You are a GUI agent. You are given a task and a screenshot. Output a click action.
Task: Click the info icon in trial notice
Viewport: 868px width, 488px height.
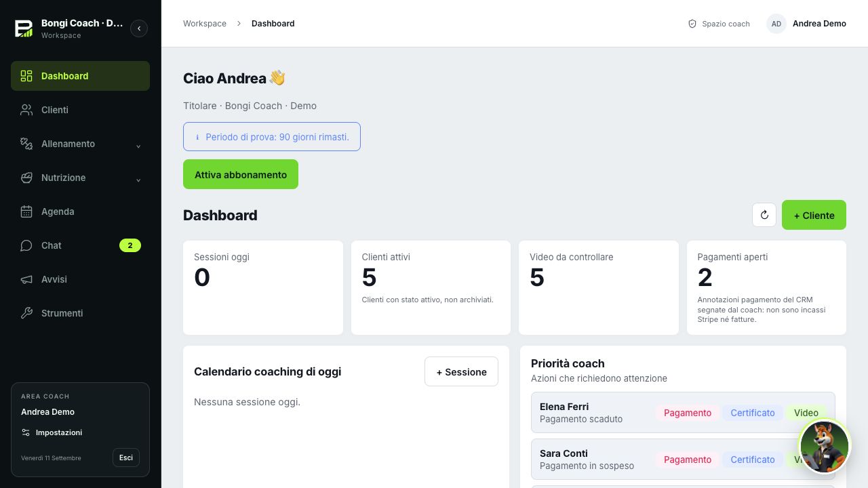tap(197, 137)
